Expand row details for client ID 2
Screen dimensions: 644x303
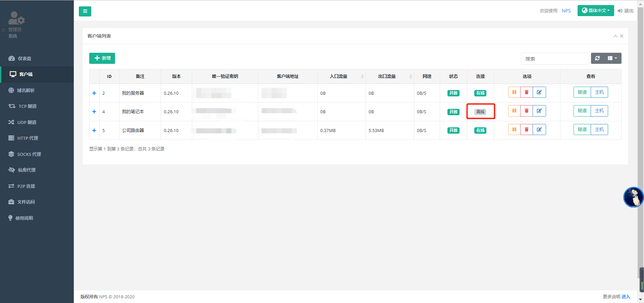[x=94, y=93]
